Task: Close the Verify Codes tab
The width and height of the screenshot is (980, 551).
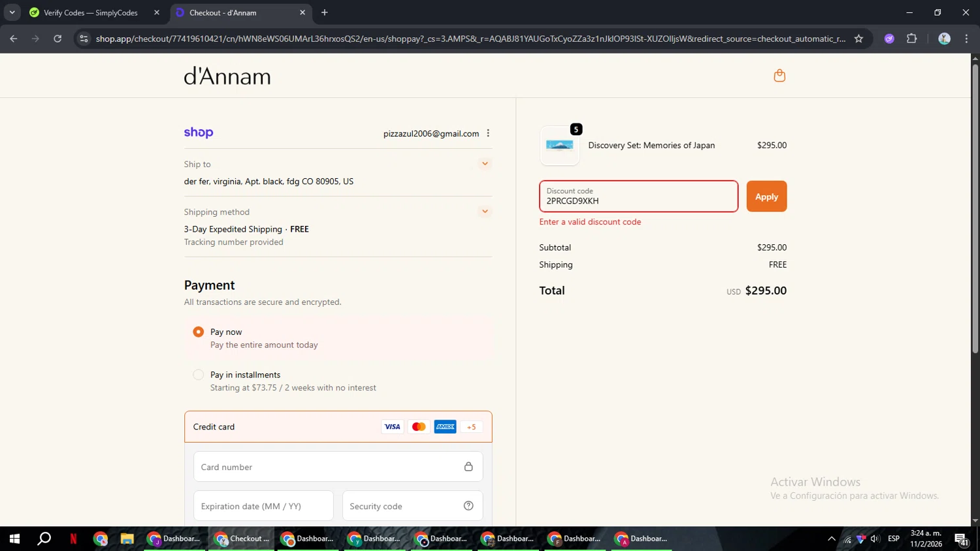Action: [x=157, y=12]
